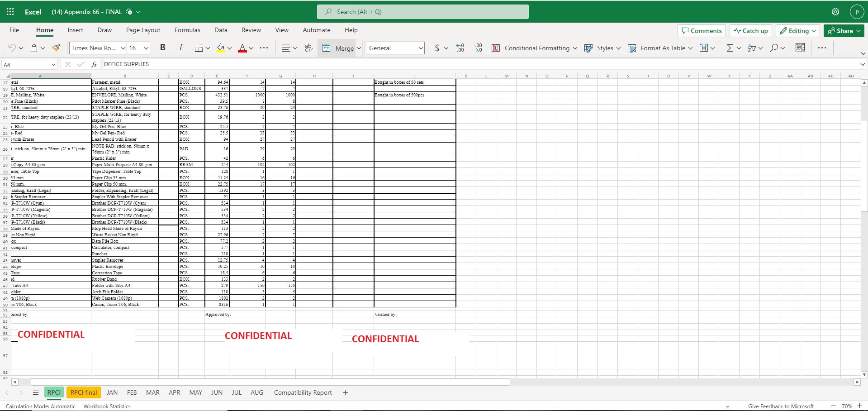
Task: Click the horizontal scrollbar thumb
Action: tap(270, 382)
